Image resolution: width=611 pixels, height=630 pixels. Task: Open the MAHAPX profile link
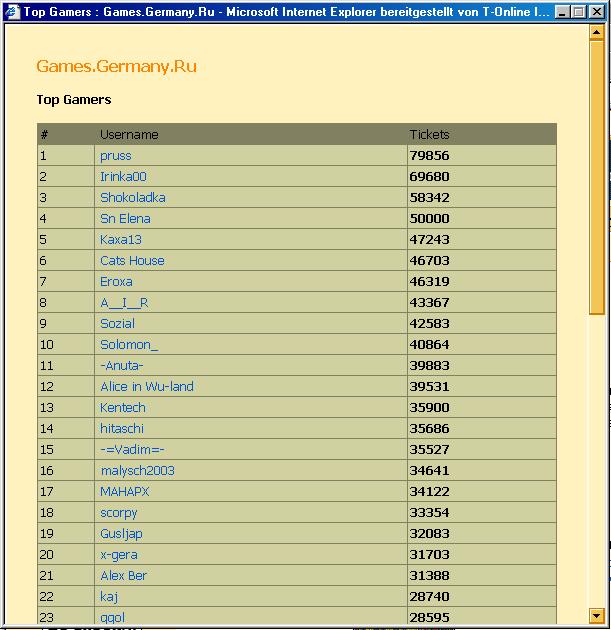(x=125, y=492)
